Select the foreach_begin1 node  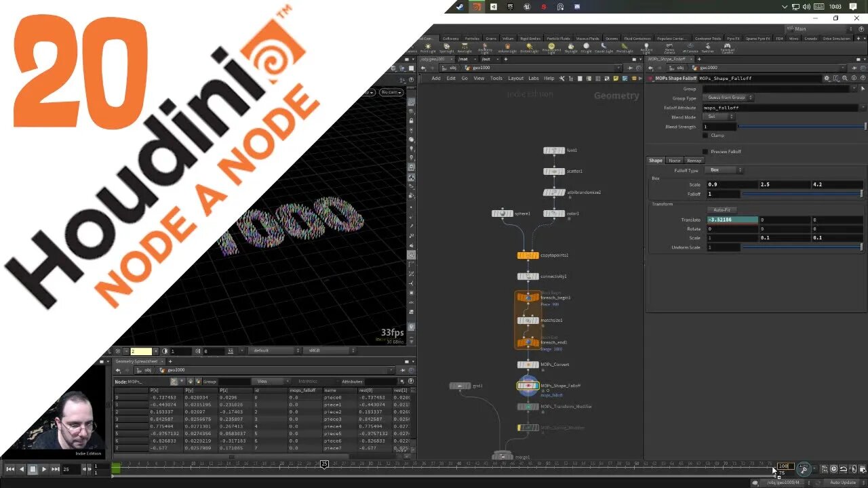pyautogui.click(x=528, y=298)
